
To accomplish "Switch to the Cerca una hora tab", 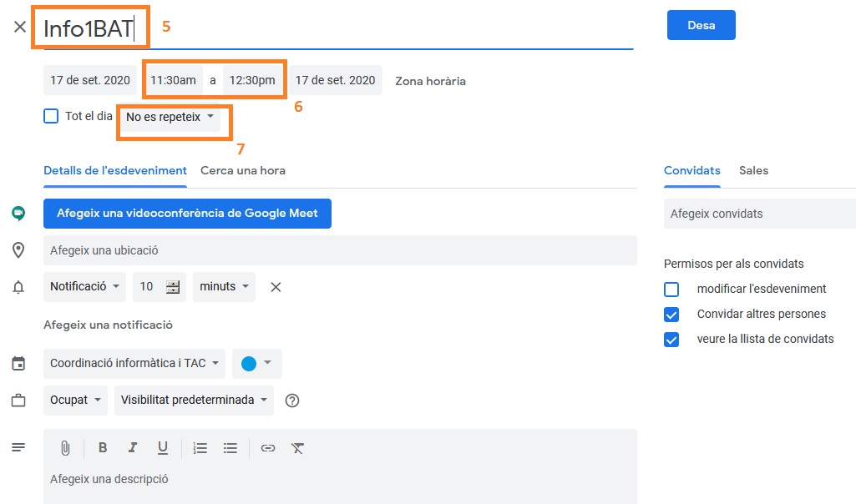I will (x=243, y=171).
